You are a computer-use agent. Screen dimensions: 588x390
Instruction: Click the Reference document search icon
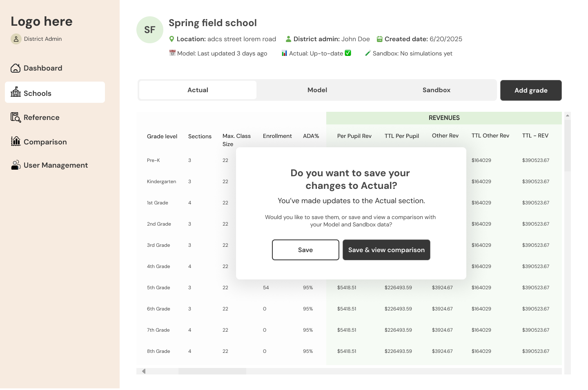tap(16, 117)
